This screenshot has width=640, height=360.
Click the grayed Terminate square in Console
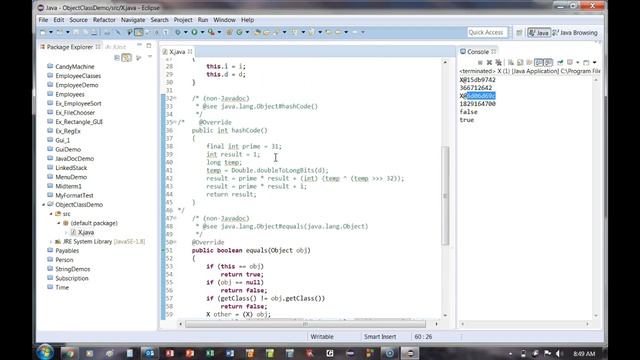[x=480, y=62]
